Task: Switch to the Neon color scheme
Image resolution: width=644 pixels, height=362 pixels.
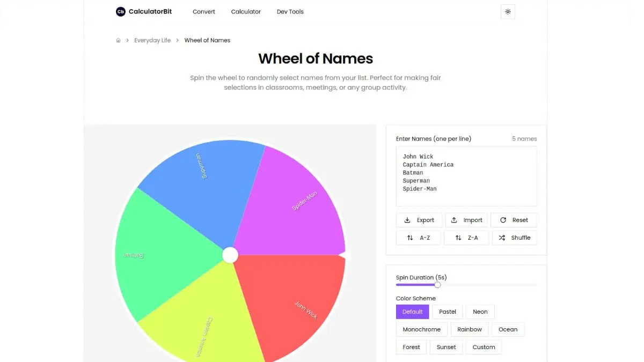Action: click(x=480, y=312)
